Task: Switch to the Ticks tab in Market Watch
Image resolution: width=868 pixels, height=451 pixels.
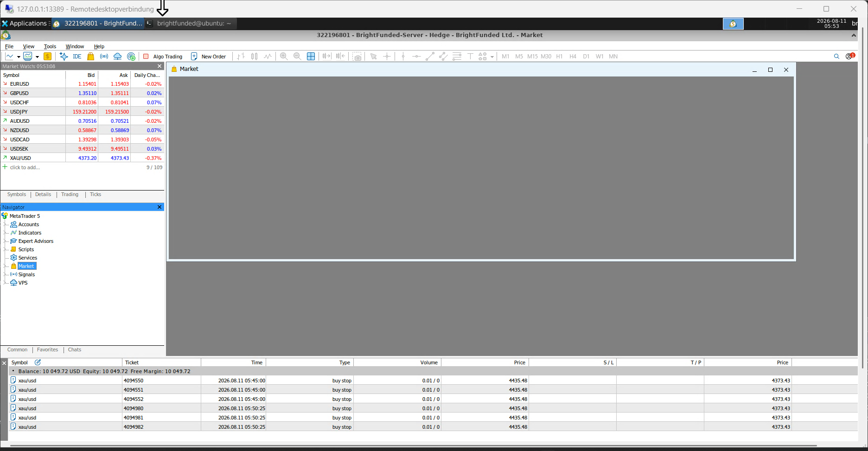Action: (x=96, y=195)
